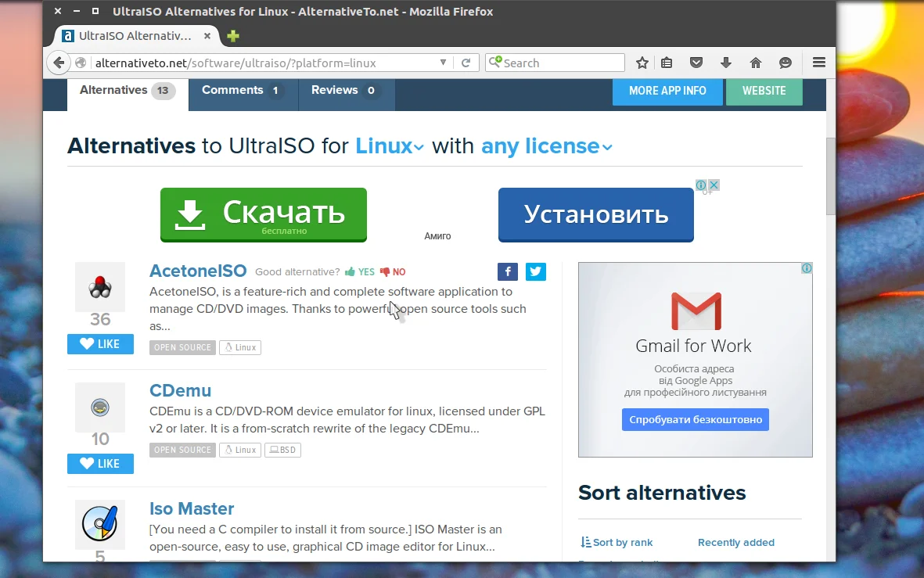The width and height of the screenshot is (924, 578).
Task: Open bookmarks list icon in toolbar
Action: click(667, 63)
